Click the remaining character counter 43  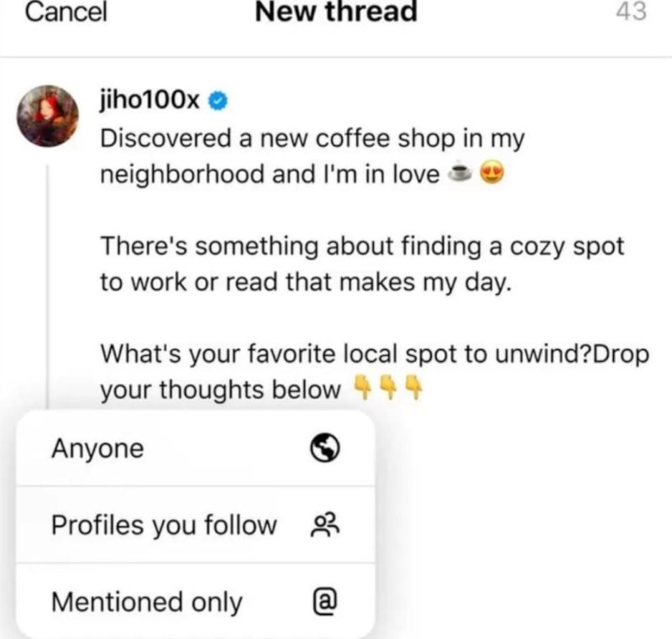632,12
